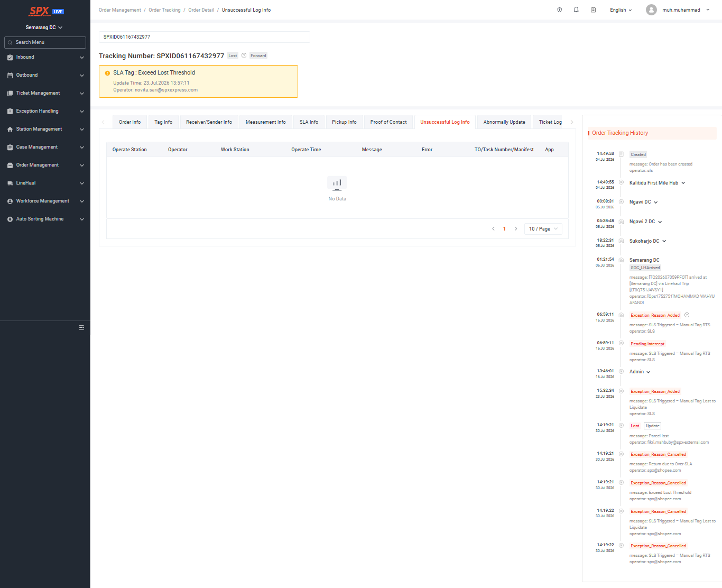Image resolution: width=722 pixels, height=588 pixels.
Task: Click the Forward tag label
Action: pos(258,56)
